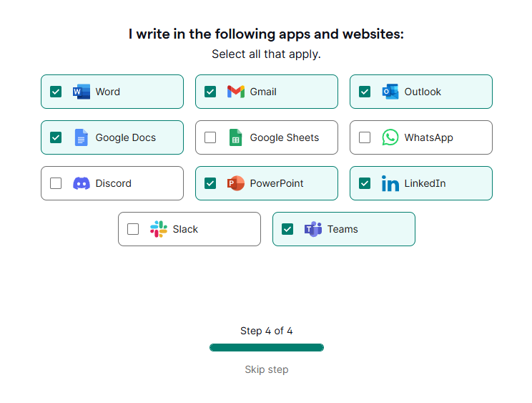Click the Microsoft Teams icon
Screen dimensions: 532x403
coord(313,229)
